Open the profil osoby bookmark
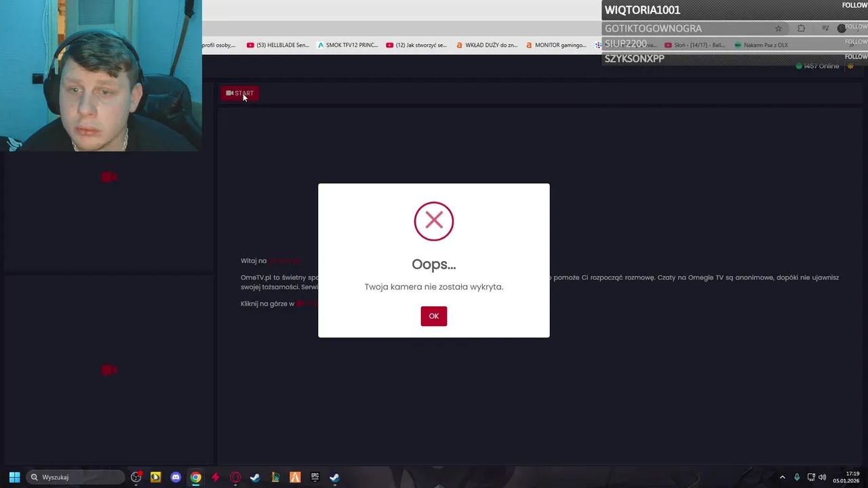Screen dimensions: 868x488 click(218, 45)
